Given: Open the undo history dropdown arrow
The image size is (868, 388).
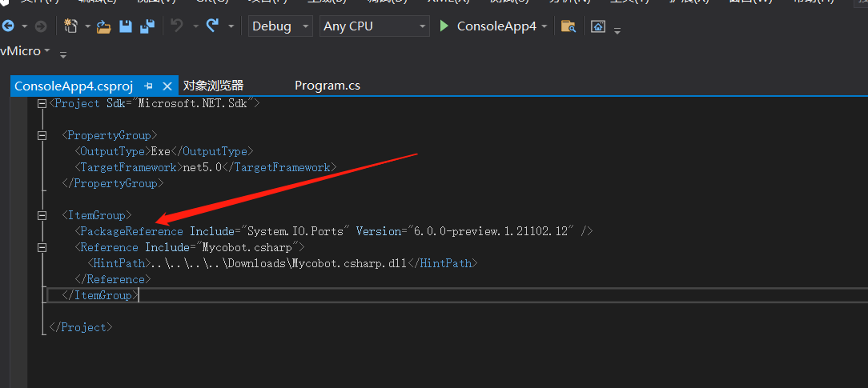Looking at the screenshot, I should pyautogui.click(x=195, y=26).
